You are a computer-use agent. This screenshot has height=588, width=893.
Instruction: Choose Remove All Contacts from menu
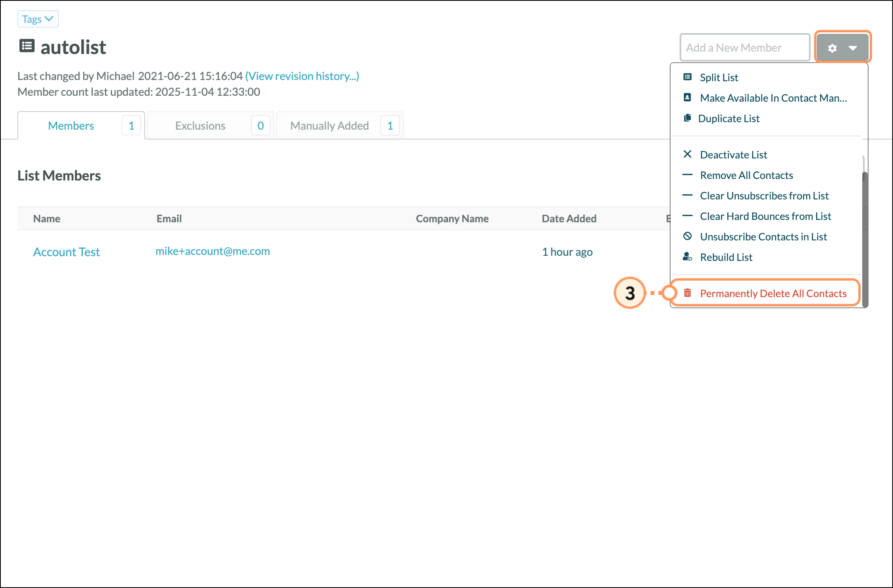click(746, 175)
